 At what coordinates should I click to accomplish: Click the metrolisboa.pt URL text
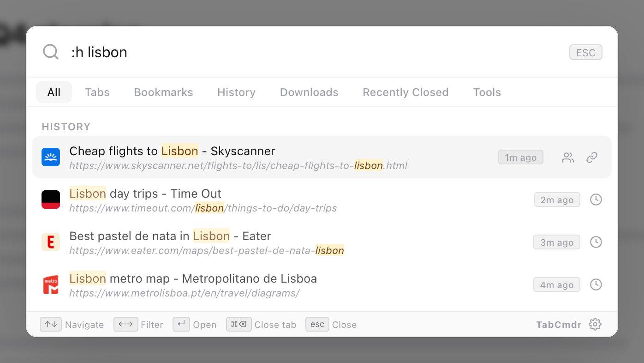[185, 293]
